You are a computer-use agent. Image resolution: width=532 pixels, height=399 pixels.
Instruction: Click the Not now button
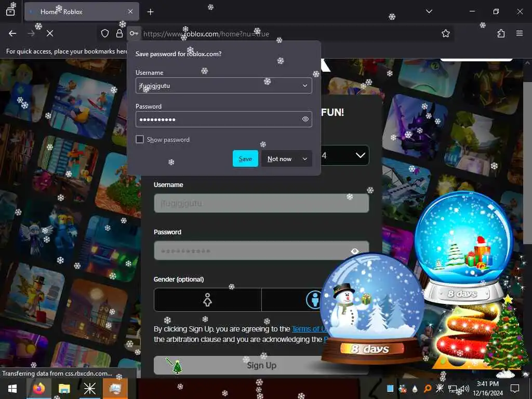coord(279,159)
